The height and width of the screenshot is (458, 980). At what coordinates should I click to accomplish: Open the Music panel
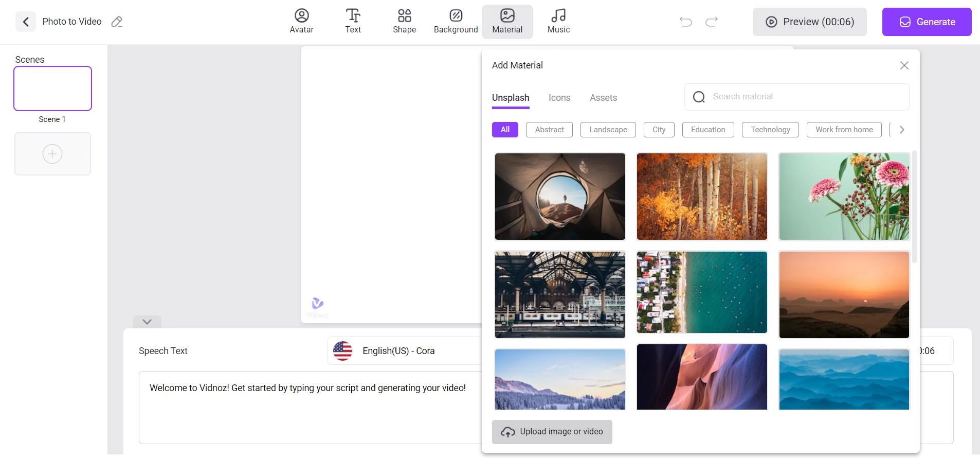pos(558,22)
